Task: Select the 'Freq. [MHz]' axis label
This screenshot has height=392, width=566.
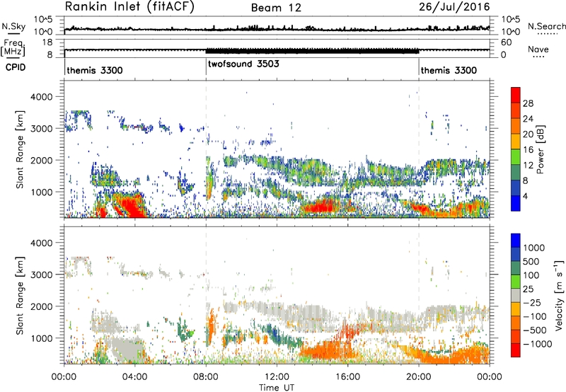Action: [13, 47]
